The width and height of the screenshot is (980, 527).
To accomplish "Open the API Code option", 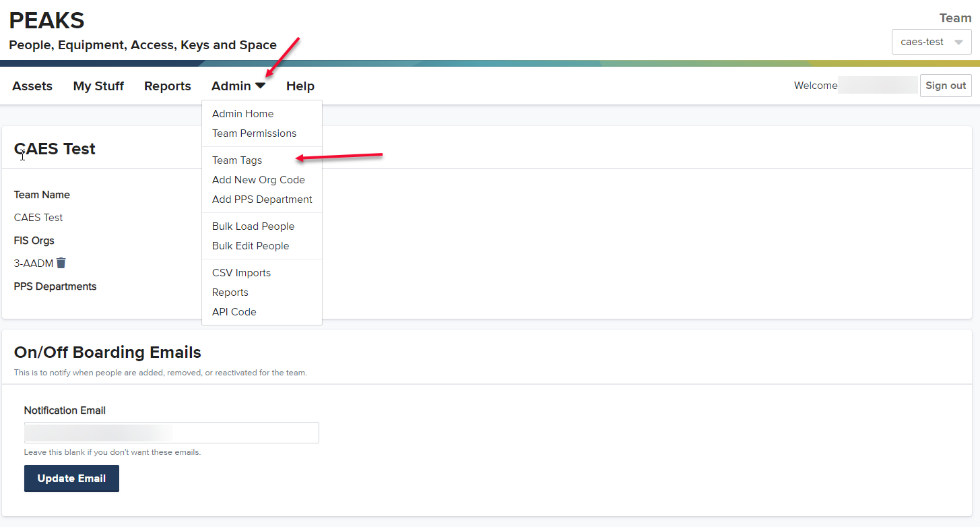I will point(234,312).
